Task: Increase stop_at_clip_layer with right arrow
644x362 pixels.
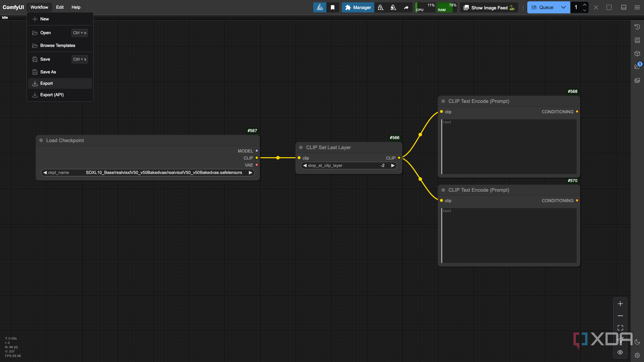Action: click(393, 166)
